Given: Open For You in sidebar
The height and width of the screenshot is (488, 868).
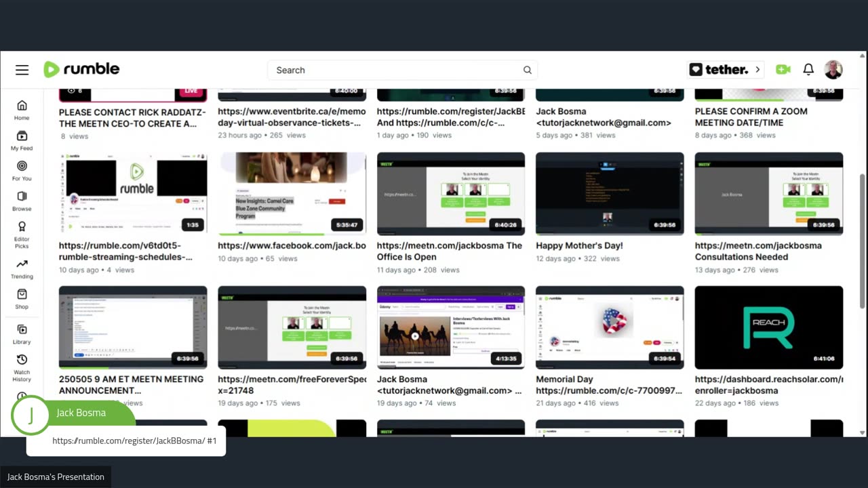Looking at the screenshot, I should (22, 171).
